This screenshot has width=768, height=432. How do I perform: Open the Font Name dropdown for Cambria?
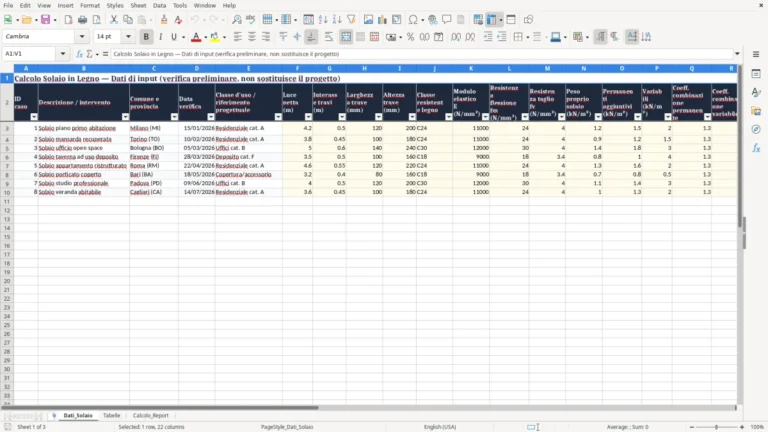[82, 37]
